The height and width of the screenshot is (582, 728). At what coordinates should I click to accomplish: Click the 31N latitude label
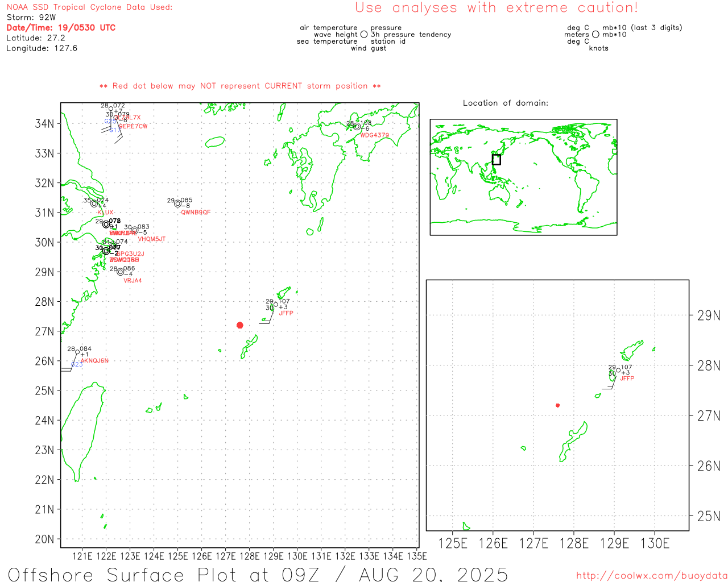pos(44,213)
